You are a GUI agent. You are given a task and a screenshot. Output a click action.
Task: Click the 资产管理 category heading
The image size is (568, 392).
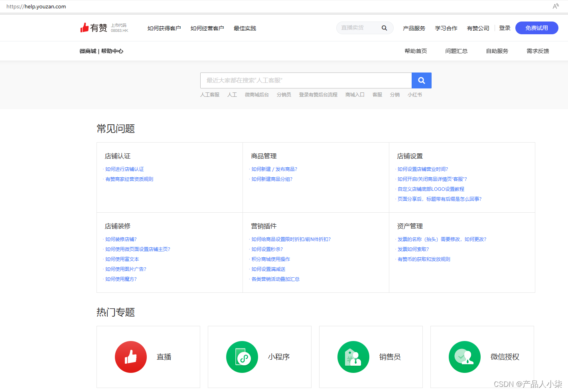tap(410, 226)
